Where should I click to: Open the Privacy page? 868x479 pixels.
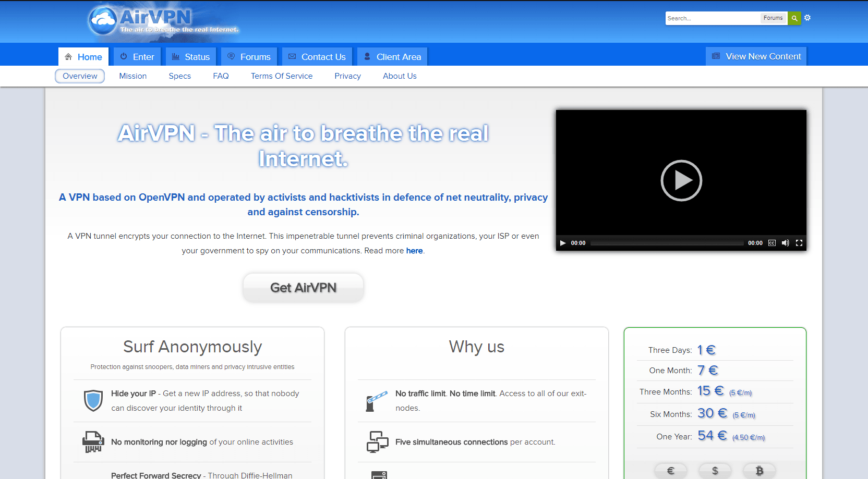coord(348,76)
